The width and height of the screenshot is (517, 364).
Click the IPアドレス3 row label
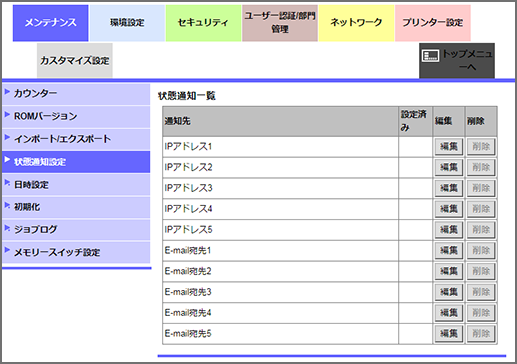click(188, 188)
